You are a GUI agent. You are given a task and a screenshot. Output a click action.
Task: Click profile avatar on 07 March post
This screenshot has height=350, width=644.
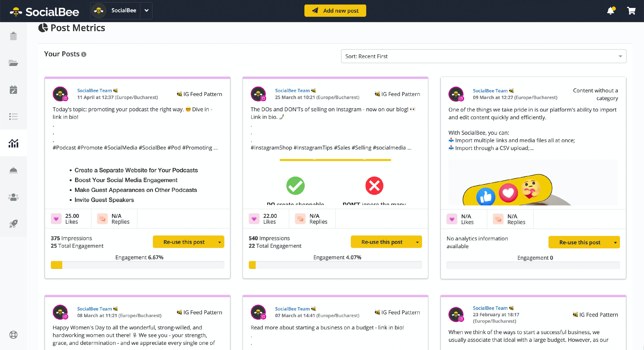(258, 312)
